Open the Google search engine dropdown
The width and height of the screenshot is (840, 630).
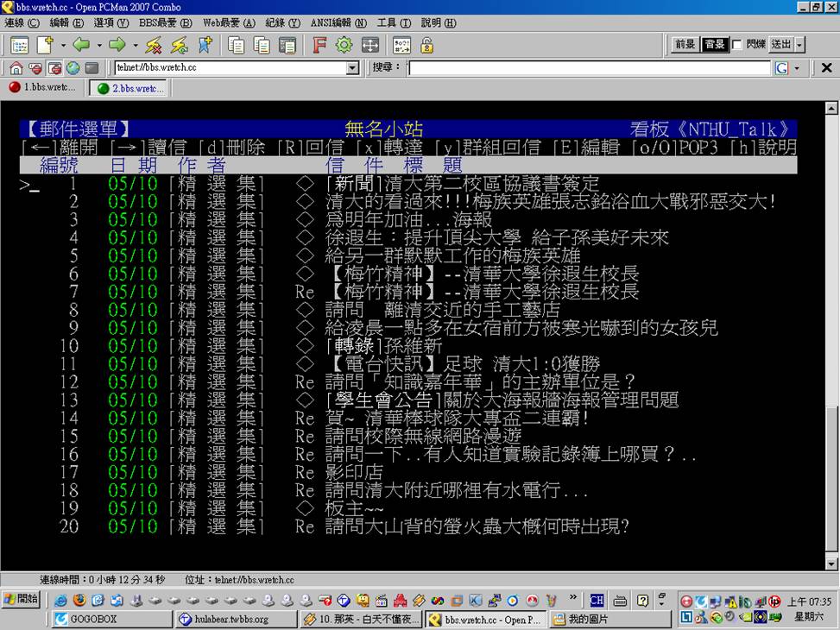[x=796, y=68]
